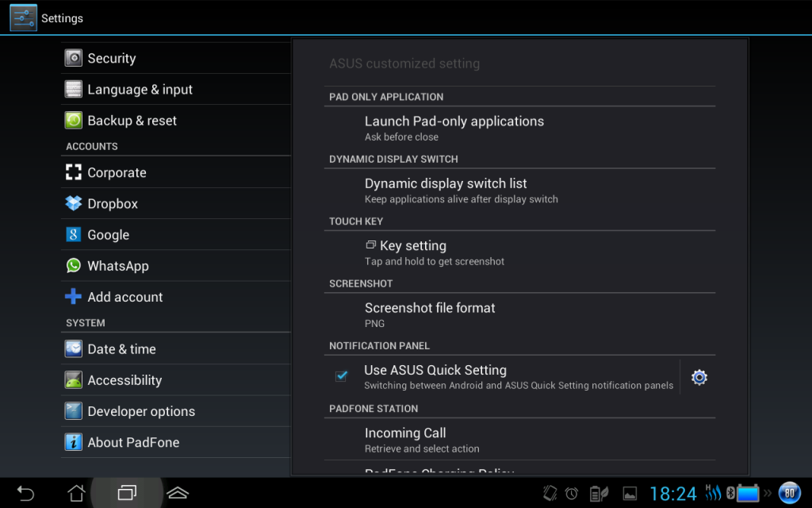This screenshot has height=508, width=812.
Task: Open Launch Pad-only applications option
Action: coord(519,128)
